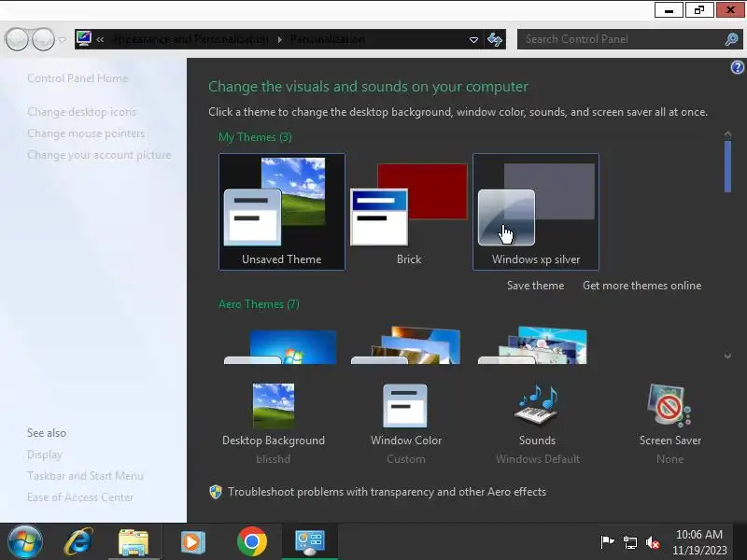Click the theme list scroll up arrow
Image resolution: width=747 pixels, height=560 pixels.
point(727,133)
